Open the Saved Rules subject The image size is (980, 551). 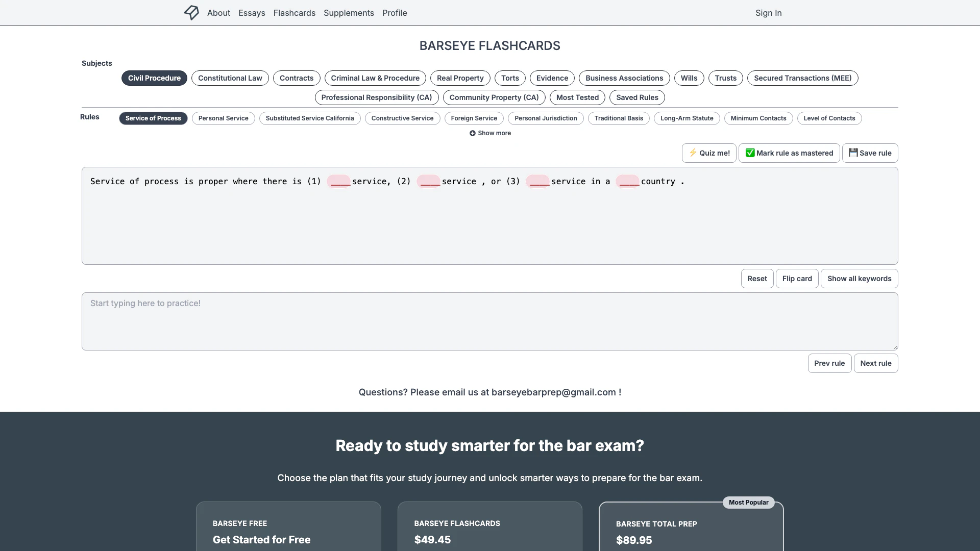pyautogui.click(x=637, y=97)
